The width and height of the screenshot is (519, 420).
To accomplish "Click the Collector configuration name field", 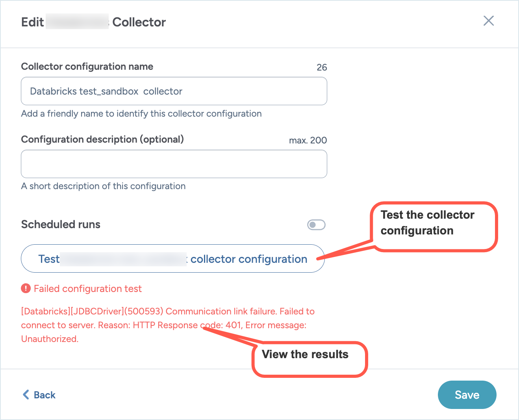I will tap(174, 91).
